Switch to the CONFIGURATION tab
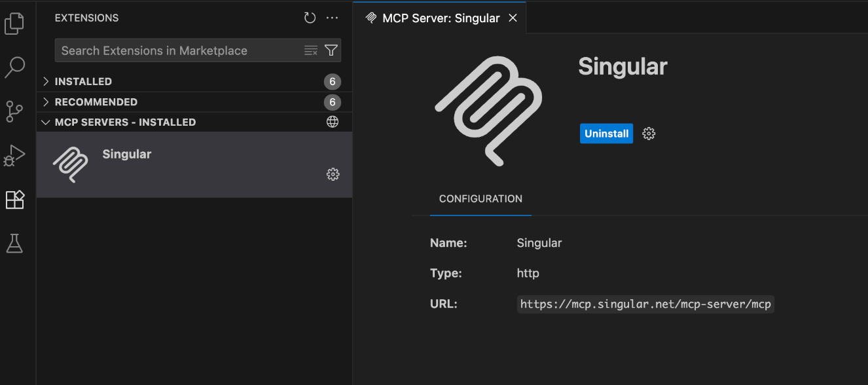The width and height of the screenshot is (868, 385). 480,198
